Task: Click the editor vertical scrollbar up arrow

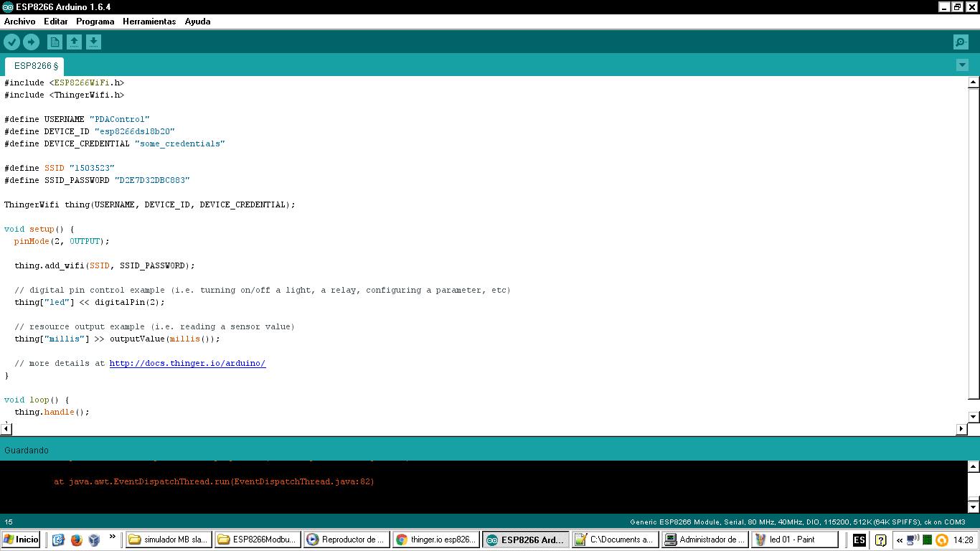Action: [974, 83]
